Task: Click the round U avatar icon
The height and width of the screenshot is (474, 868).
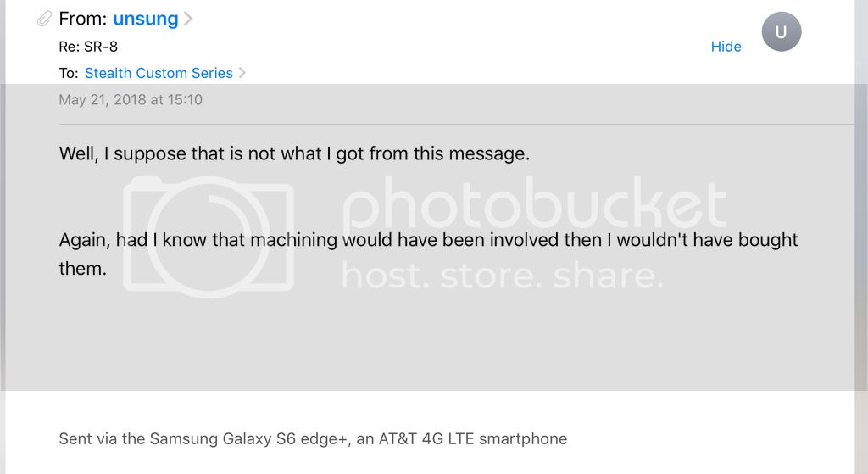Action: pyautogui.click(x=781, y=33)
